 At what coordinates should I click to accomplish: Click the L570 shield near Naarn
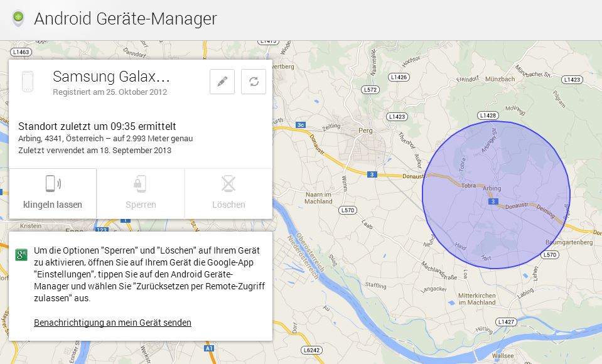tap(348, 210)
